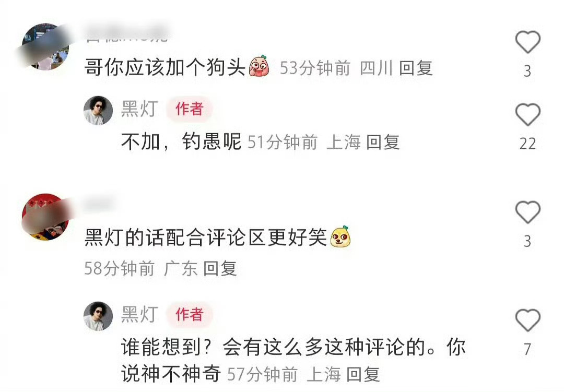The height and width of the screenshot is (392, 564).
Task: Tap the 作者 badge on the first reply
Action: [x=190, y=109]
